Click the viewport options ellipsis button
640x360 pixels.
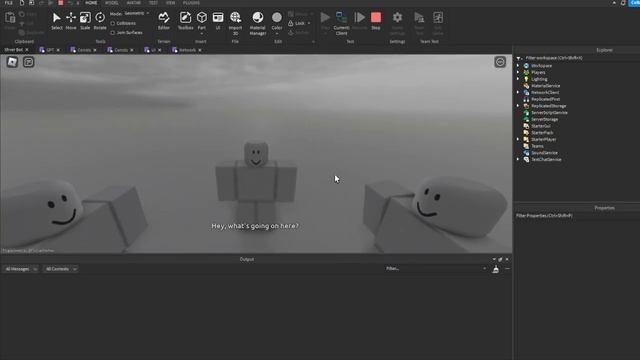click(500, 62)
